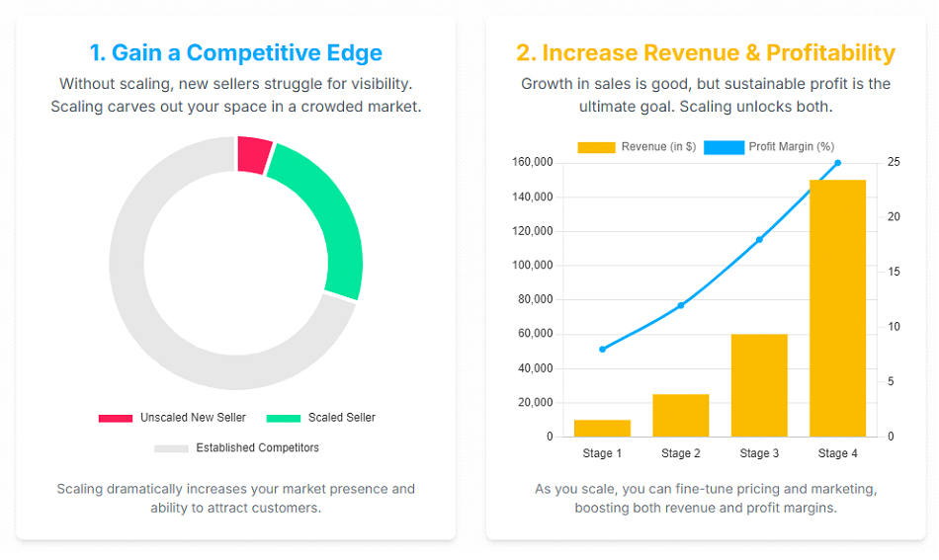This screenshot has width=939, height=560.
Task: Click the '60,000' axis value
Action: coord(536,333)
